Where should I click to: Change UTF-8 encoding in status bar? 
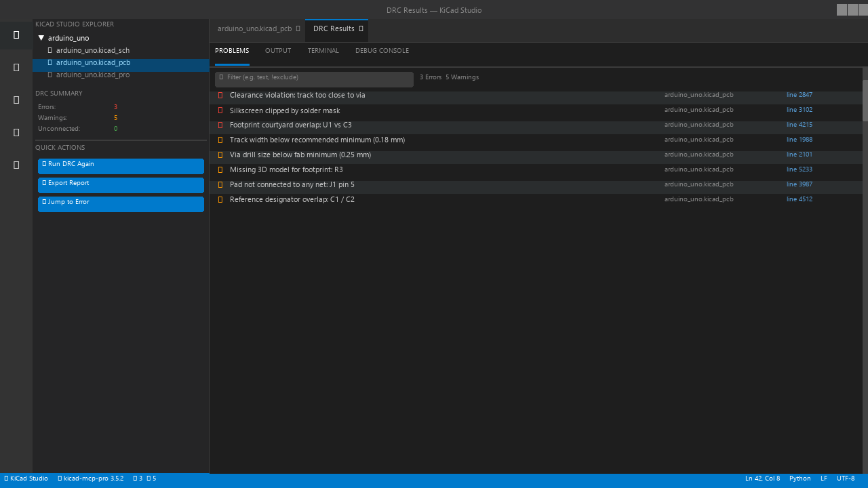click(846, 479)
